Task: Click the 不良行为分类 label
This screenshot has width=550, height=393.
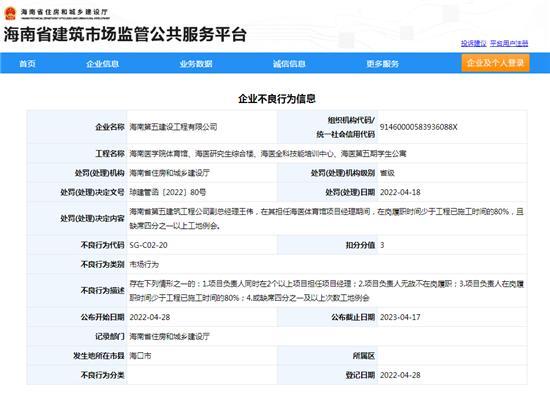Action: (x=103, y=375)
